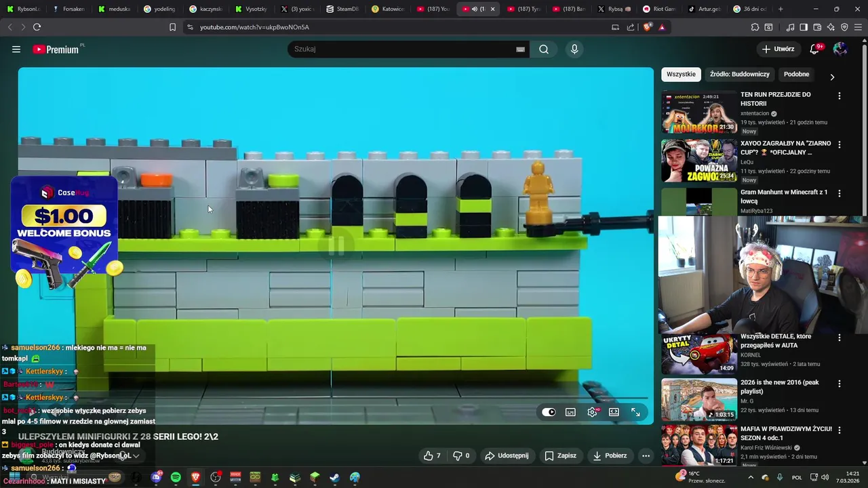This screenshot has height=488, width=868.
Task: Open player settings gear
Action: point(593,412)
